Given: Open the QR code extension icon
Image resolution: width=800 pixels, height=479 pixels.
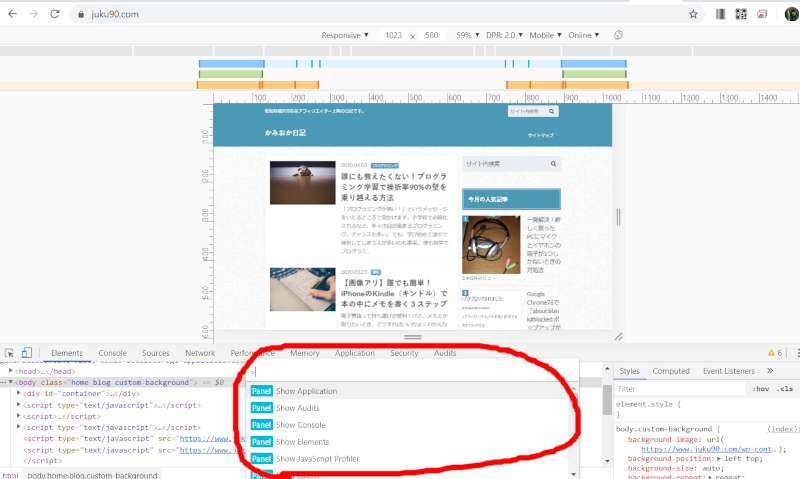Looking at the screenshot, I should pyautogui.click(x=741, y=14).
